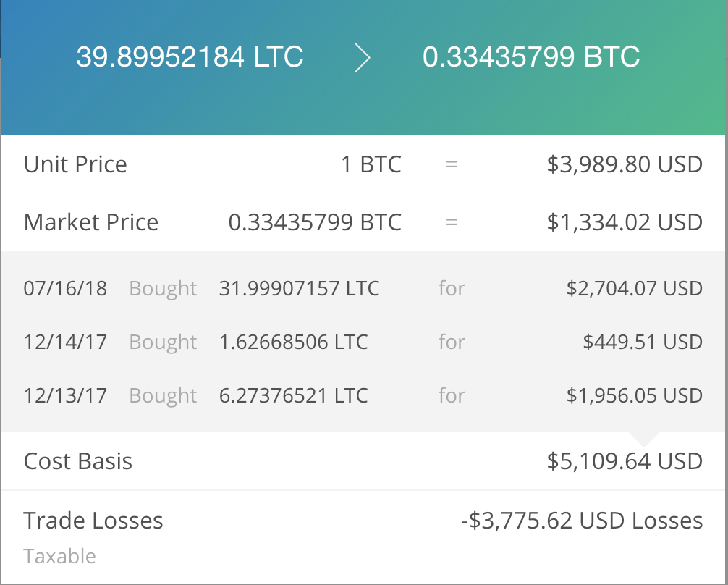Click the $2,704.07 USD purchase cost
This screenshot has height=585, width=728.
click(634, 289)
